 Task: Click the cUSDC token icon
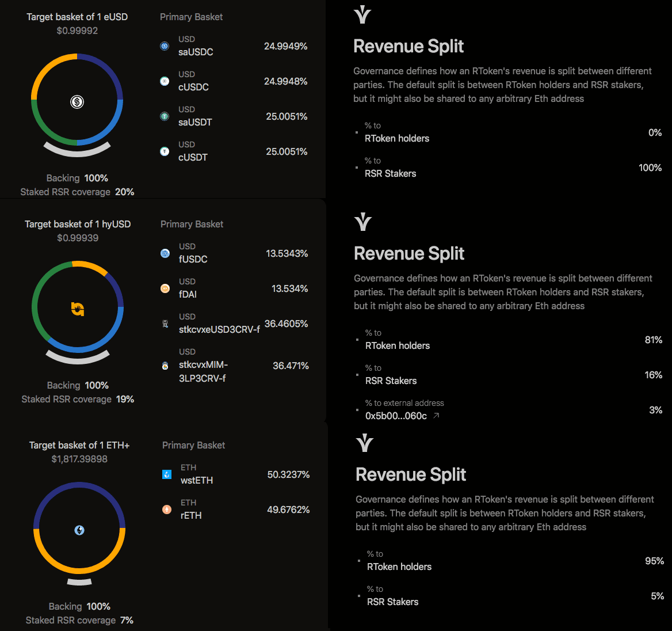165,81
